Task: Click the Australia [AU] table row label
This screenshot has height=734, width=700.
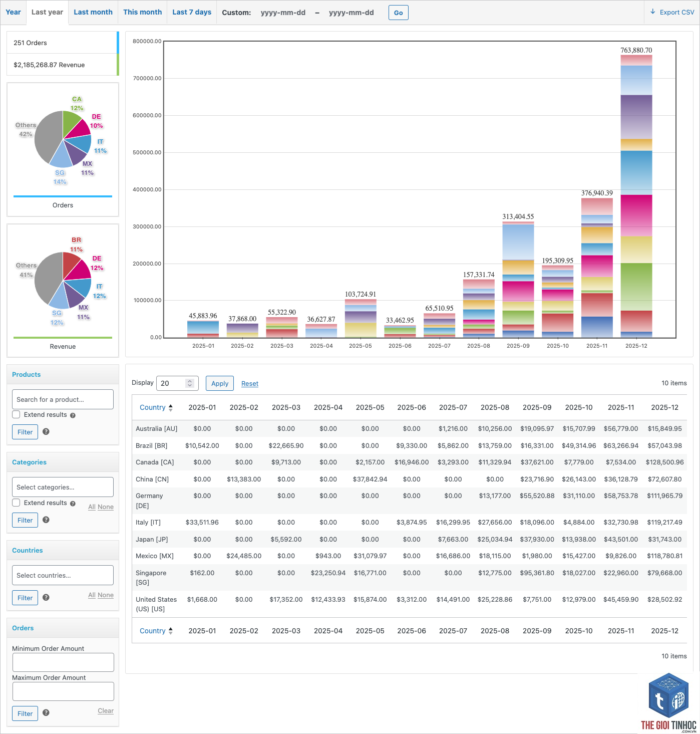Action: pos(156,429)
